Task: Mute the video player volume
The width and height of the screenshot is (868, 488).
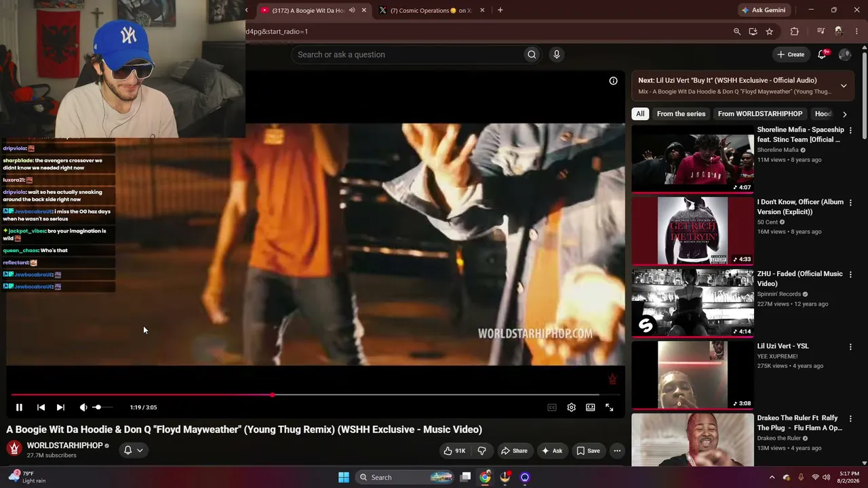Action: [x=83, y=407]
